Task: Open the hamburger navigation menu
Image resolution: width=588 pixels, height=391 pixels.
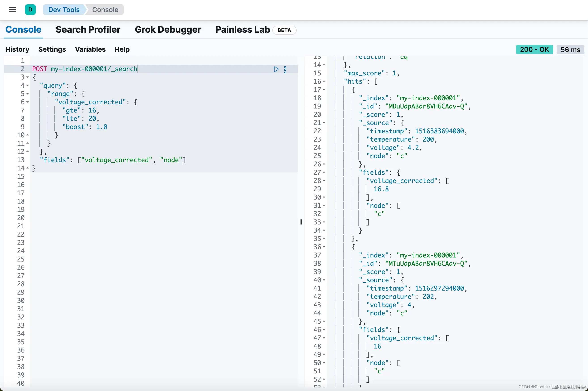Action: (x=13, y=10)
